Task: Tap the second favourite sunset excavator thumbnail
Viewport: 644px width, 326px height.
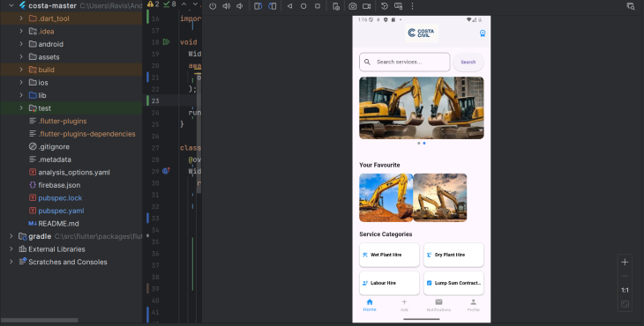Action: tap(440, 197)
